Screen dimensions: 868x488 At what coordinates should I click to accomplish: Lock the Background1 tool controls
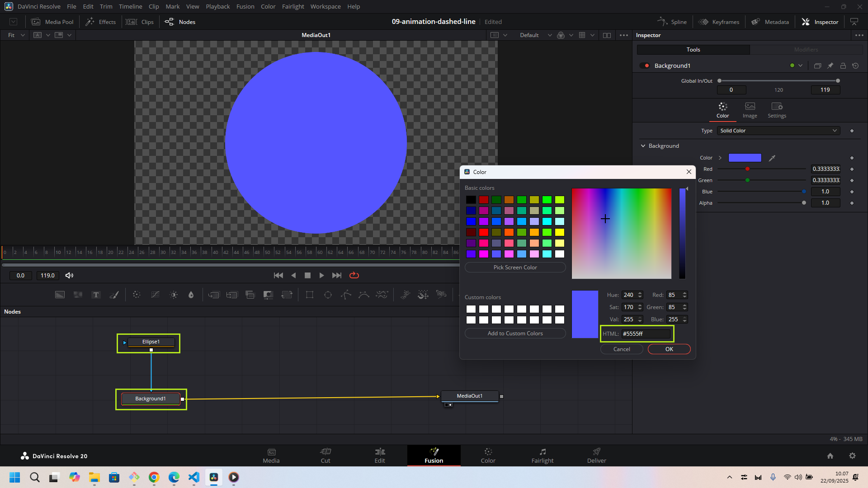pos(843,66)
